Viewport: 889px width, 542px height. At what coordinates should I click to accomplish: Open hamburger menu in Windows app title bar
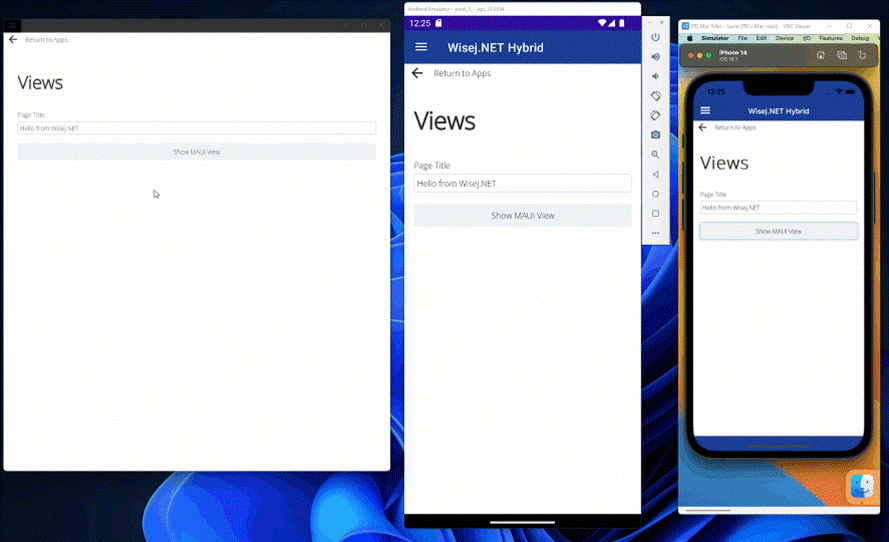click(x=12, y=26)
